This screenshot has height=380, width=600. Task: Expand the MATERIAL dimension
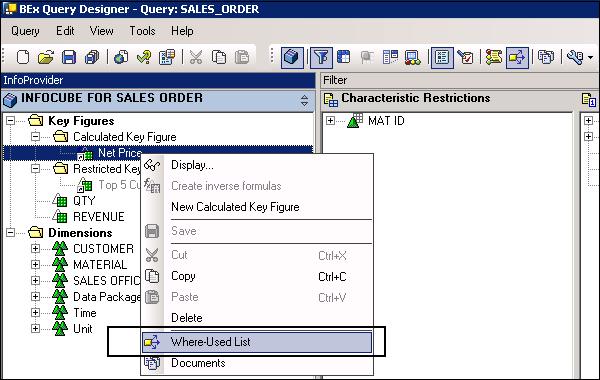click(36, 264)
